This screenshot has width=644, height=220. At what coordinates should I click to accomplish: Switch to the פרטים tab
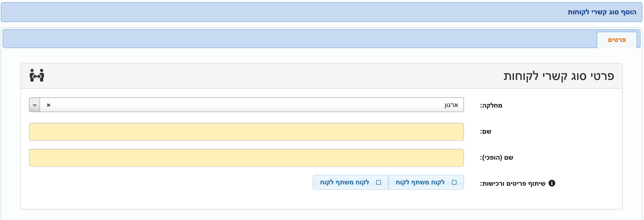point(617,40)
